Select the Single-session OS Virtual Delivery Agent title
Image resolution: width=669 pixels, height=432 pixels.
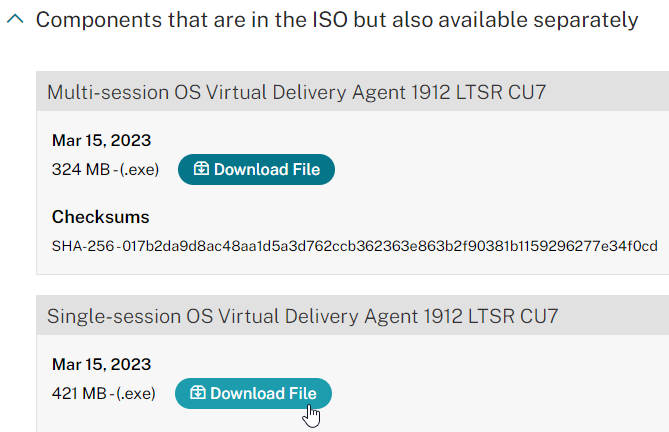pyautogui.click(x=302, y=316)
